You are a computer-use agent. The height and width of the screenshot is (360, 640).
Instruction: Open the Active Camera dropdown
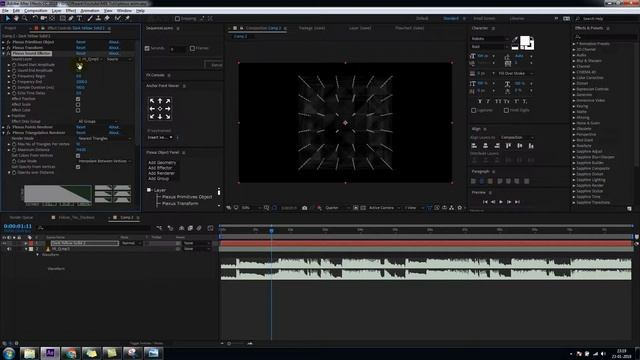[384, 208]
